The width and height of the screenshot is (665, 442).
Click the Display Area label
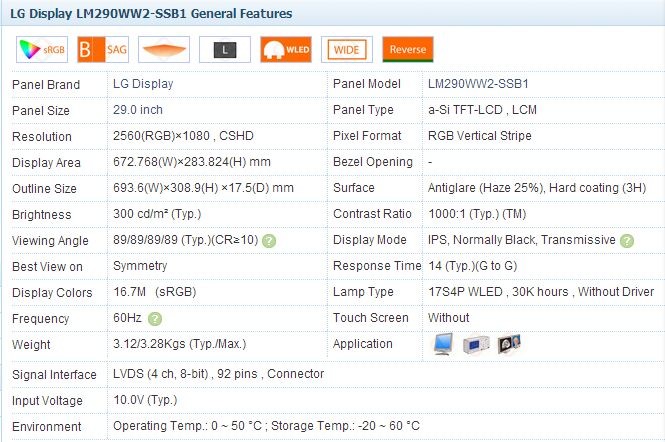tap(46, 163)
